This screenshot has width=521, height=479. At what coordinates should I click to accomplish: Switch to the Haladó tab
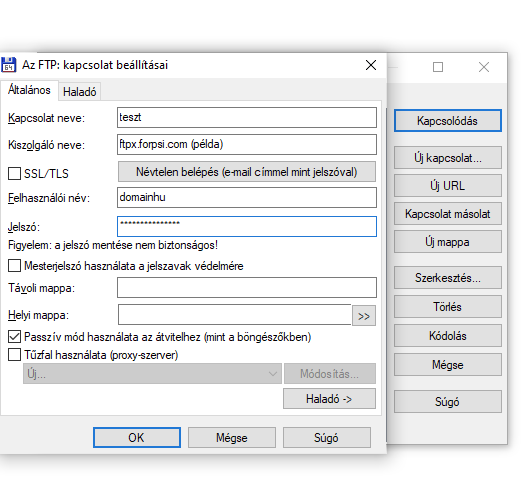pyautogui.click(x=80, y=91)
